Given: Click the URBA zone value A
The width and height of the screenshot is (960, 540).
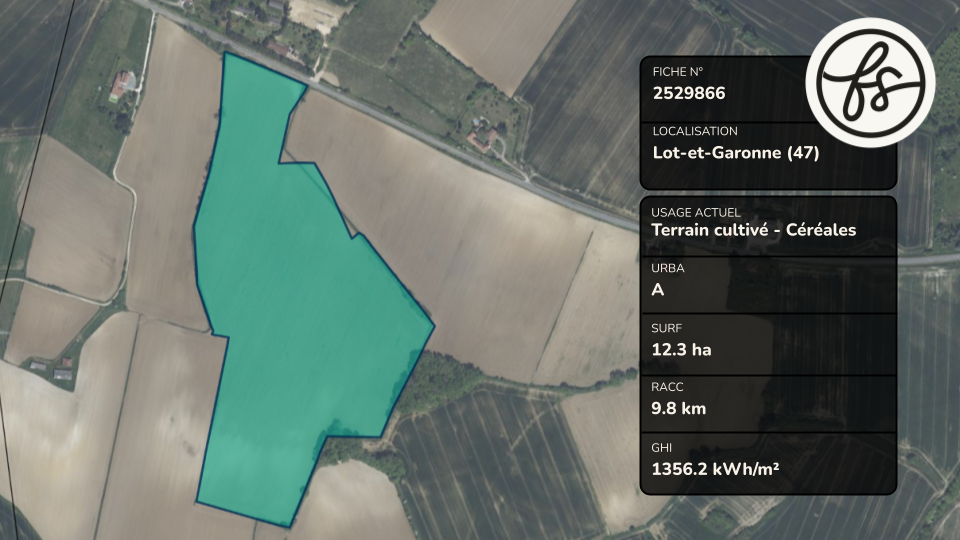Looking at the screenshot, I should 658,290.
